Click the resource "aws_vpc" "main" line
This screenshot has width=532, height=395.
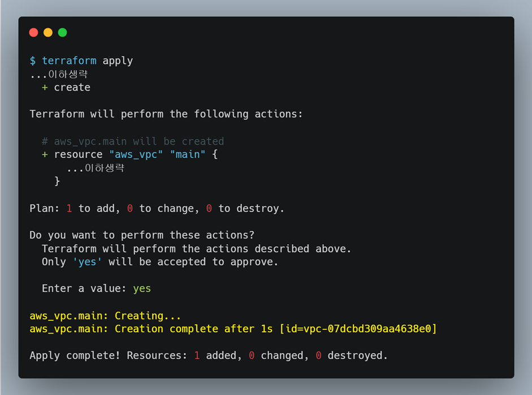tap(129, 155)
